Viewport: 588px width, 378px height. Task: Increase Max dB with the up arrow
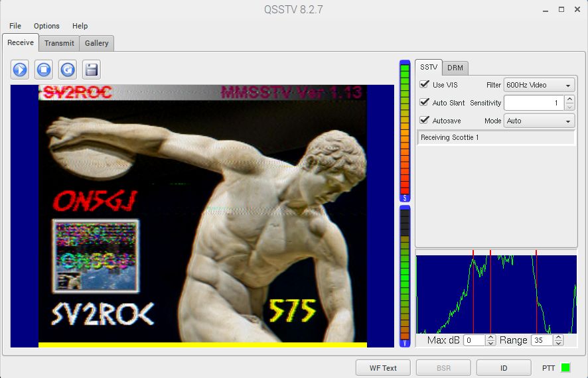(491, 337)
